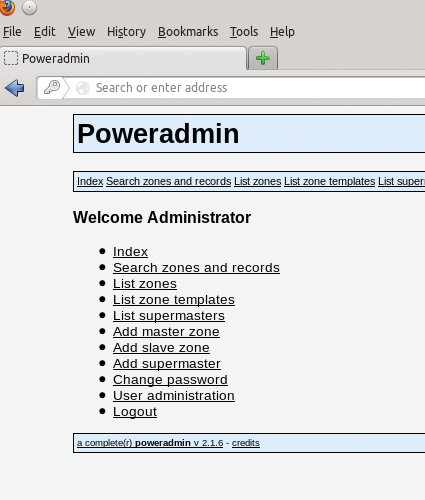Open the Change password link
Screen dimensions: 425x500
point(170,379)
